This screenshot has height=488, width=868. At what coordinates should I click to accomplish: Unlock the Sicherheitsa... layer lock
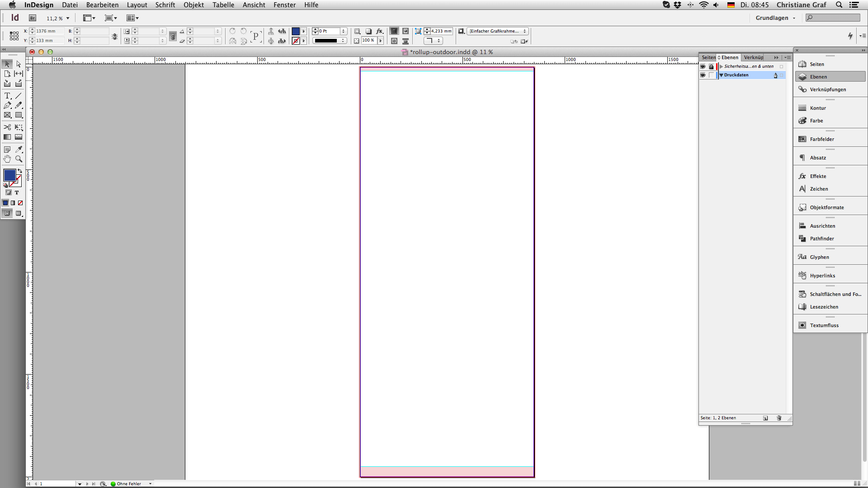(x=711, y=66)
